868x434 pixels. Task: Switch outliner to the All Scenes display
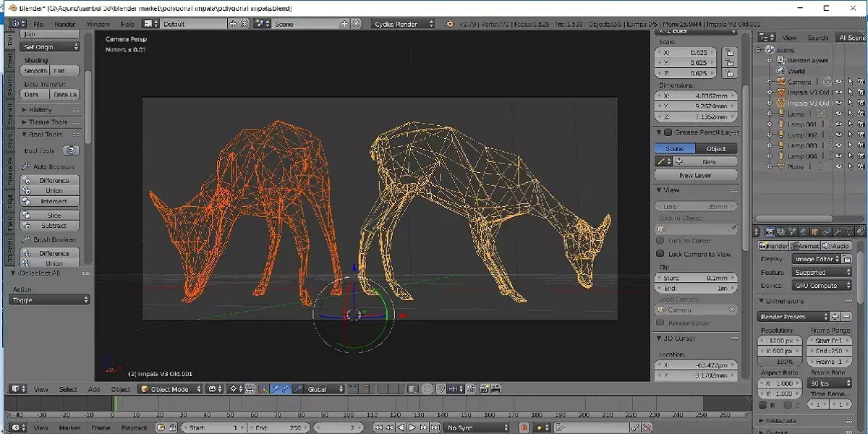[851, 38]
